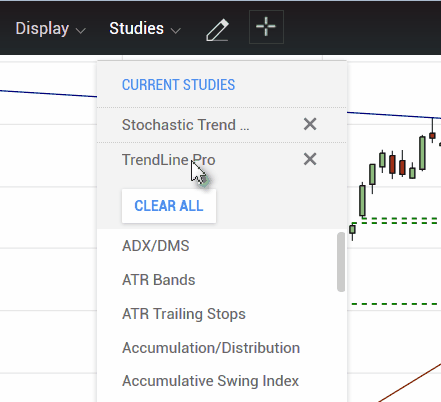The width and height of the screenshot is (441, 402).
Task: Add the Accumulation/Distribution study
Action: coord(211,348)
